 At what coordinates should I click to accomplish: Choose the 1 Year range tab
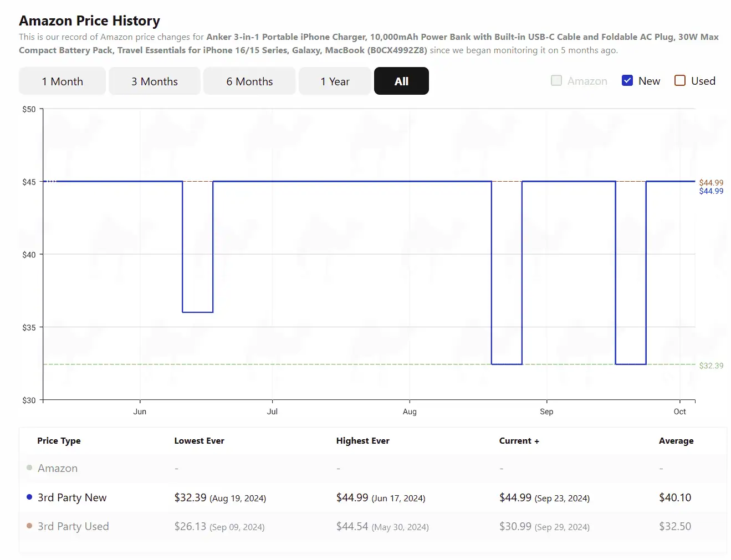coord(335,81)
